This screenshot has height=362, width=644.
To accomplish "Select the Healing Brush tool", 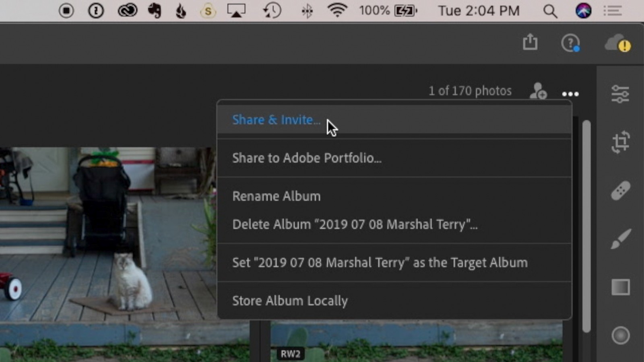I will [x=620, y=191].
